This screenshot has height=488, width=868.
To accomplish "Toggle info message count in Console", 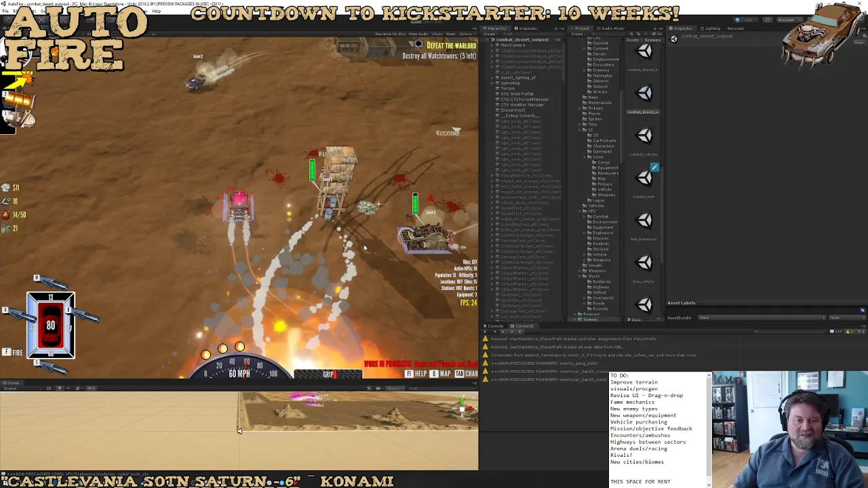I will [x=836, y=331].
